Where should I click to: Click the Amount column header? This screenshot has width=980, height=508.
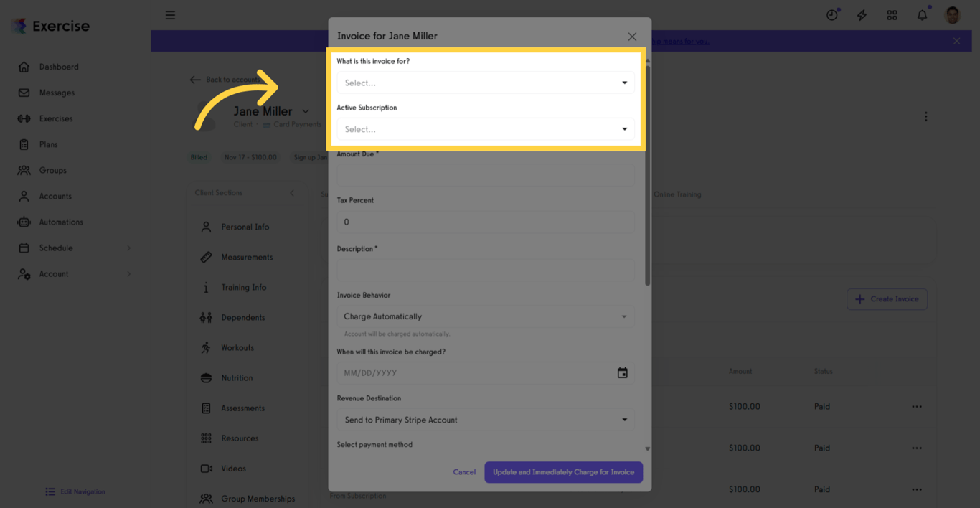pos(740,371)
